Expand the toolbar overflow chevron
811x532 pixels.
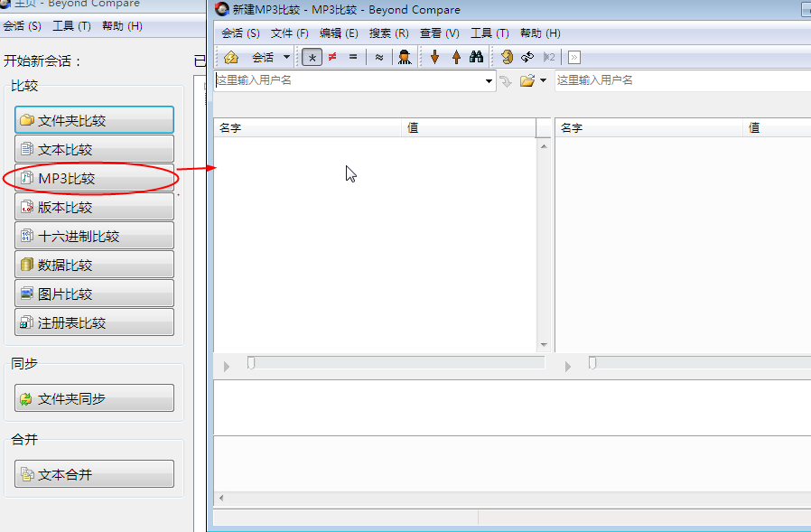[574, 57]
